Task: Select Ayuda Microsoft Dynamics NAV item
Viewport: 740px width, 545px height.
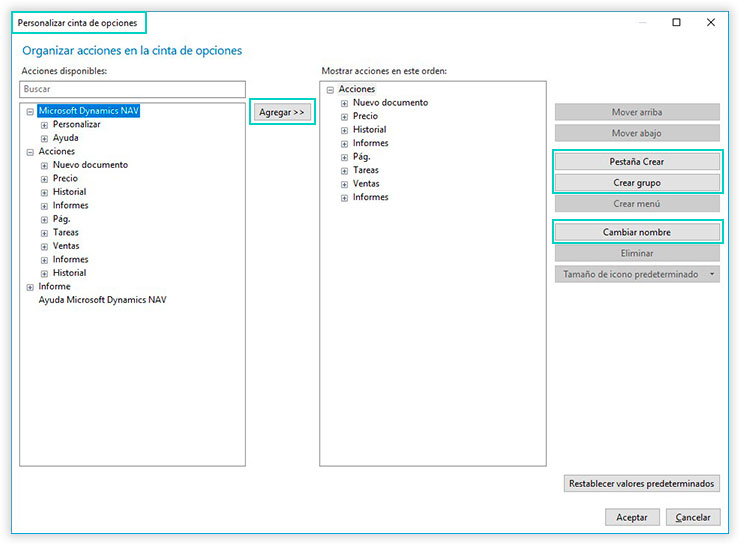Action: coord(102,300)
